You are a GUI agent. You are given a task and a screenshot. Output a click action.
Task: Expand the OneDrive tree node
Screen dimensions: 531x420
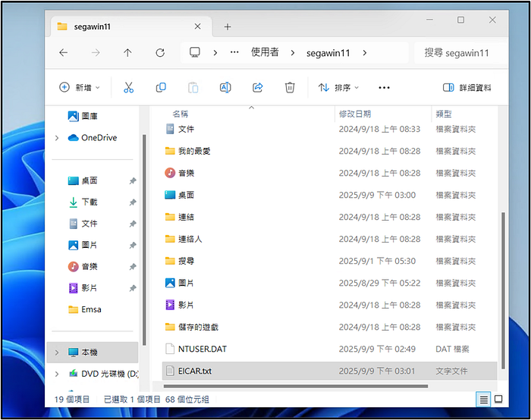pyautogui.click(x=57, y=138)
